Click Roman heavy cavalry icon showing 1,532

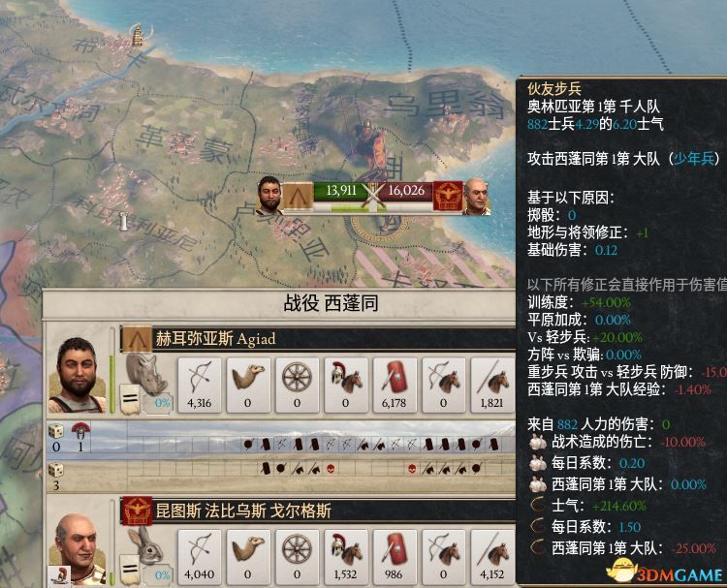coord(345,557)
